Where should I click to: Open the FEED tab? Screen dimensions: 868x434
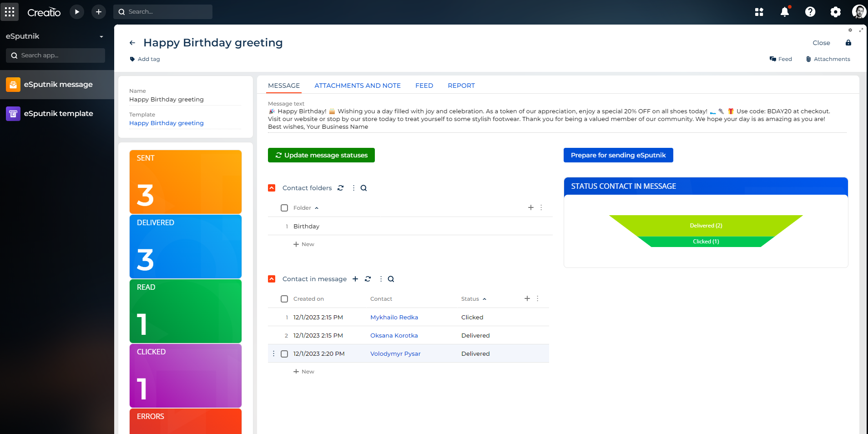click(x=424, y=86)
